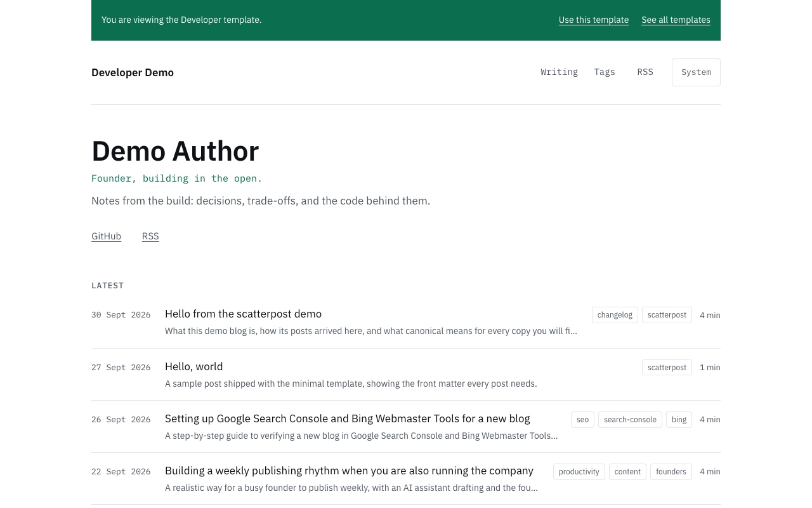Image resolution: width=812 pixels, height=508 pixels.
Task: Click the LATEST section label
Action: 108,286
